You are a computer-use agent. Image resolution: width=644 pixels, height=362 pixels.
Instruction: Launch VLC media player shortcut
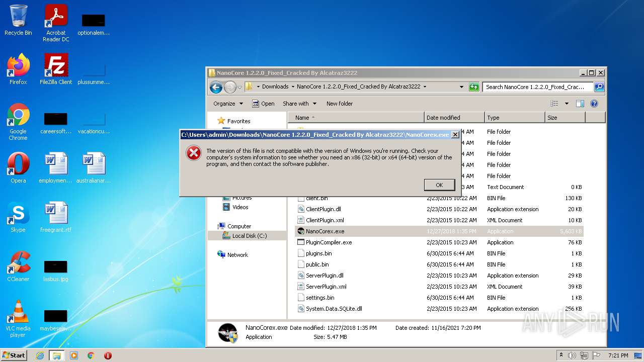(x=18, y=319)
